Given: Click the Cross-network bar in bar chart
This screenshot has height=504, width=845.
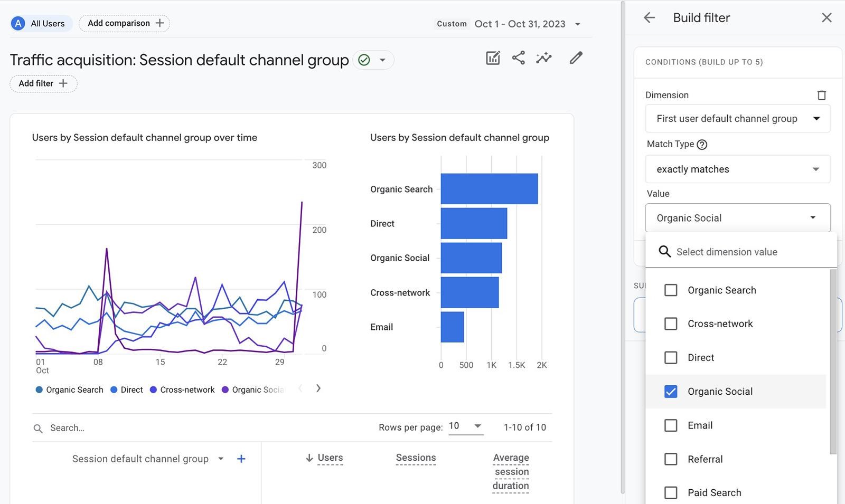Looking at the screenshot, I should pyautogui.click(x=470, y=292).
